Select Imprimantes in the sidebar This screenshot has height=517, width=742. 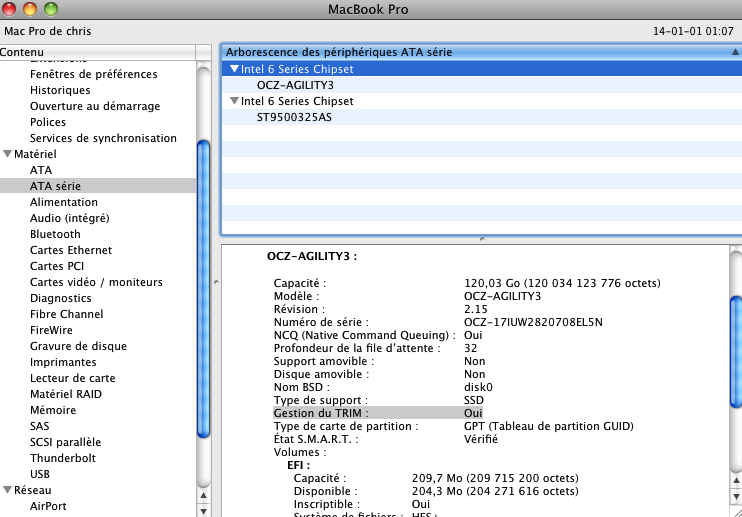click(x=63, y=363)
